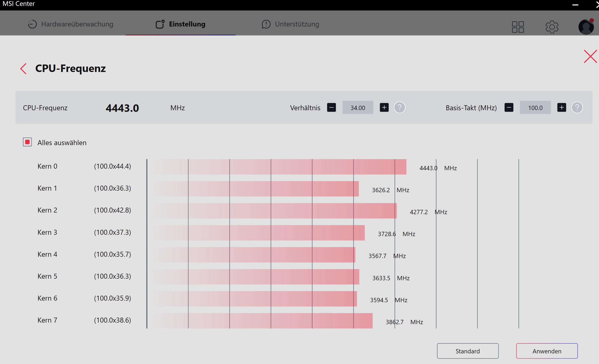Click the Basis-Takt value field 100.0
This screenshot has height=364, width=599.
(x=535, y=108)
